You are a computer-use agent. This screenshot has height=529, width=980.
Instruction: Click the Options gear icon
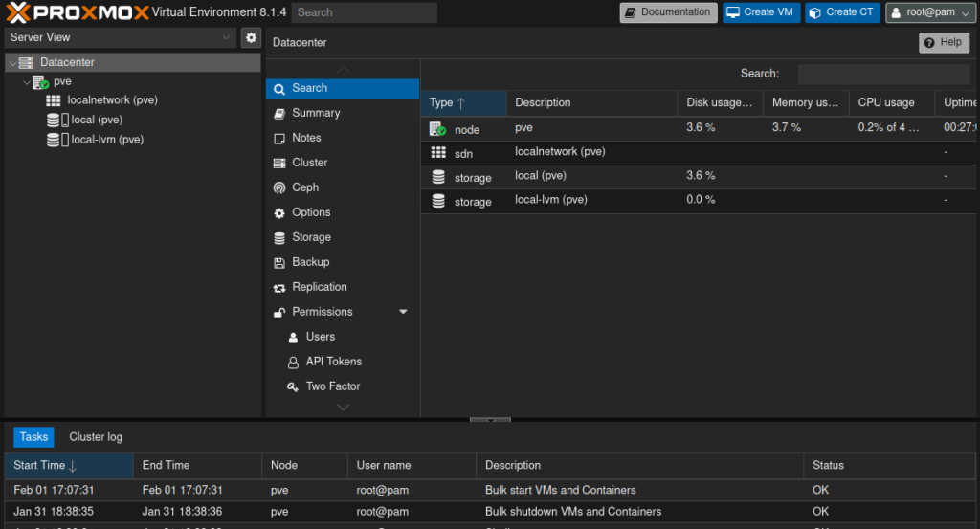pos(279,213)
